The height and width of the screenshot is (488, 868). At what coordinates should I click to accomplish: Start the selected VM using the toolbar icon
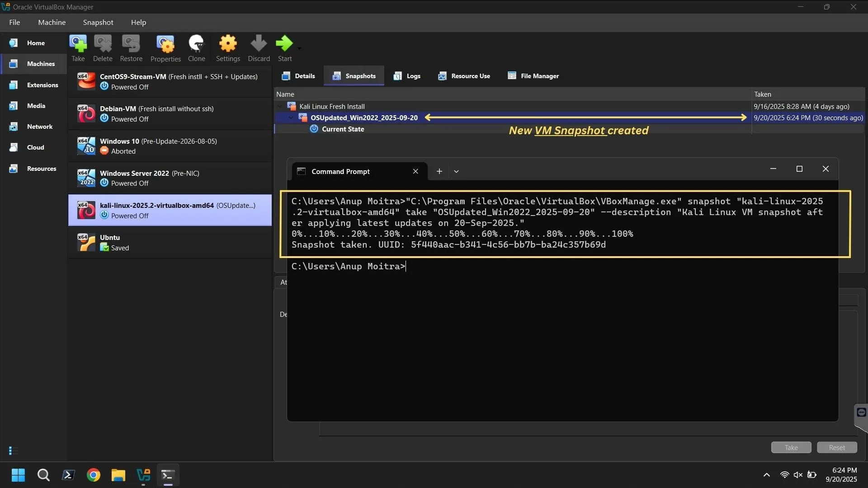(x=284, y=47)
